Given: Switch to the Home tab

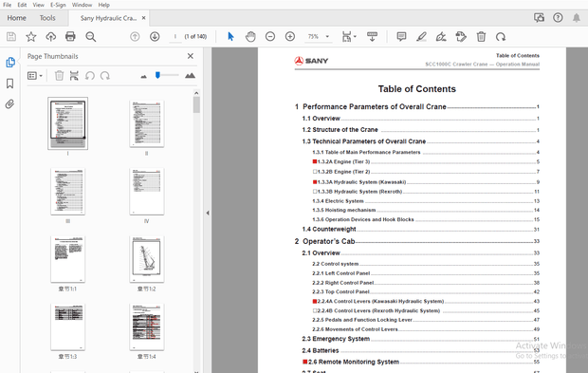Looking at the screenshot, I should click(x=16, y=18).
